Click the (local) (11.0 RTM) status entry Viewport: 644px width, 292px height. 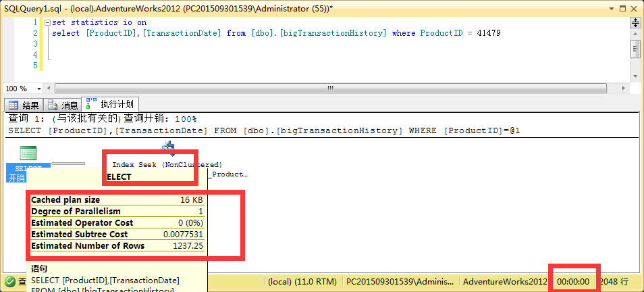click(x=302, y=282)
